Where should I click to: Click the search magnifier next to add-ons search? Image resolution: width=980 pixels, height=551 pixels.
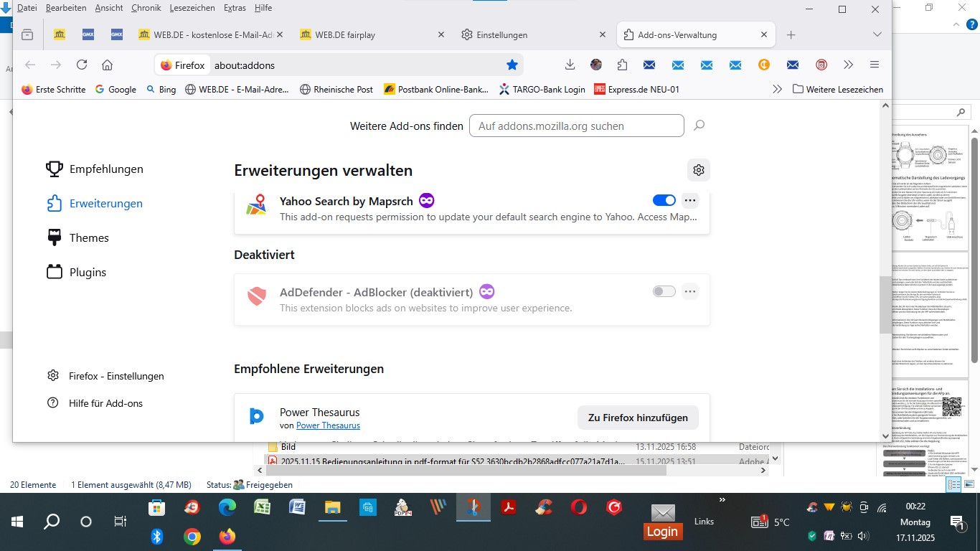(x=699, y=126)
